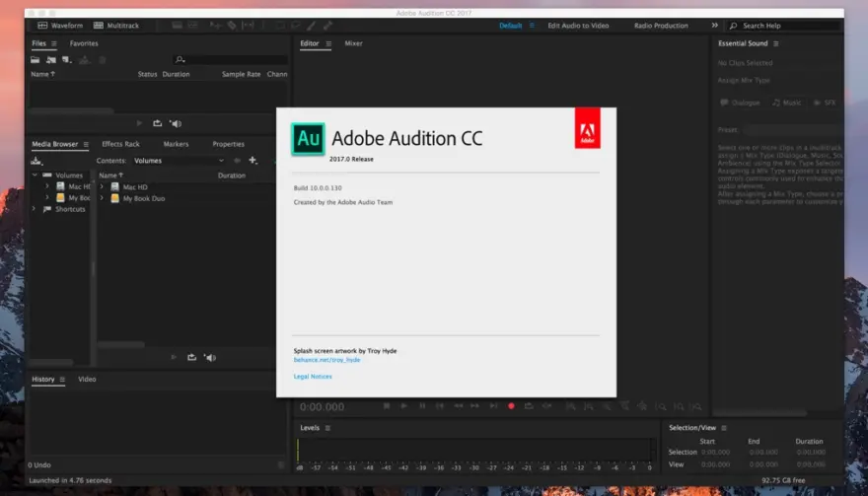Select Edit Audio to Video workspace
The width and height of the screenshot is (868, 496).
[578, 26]
